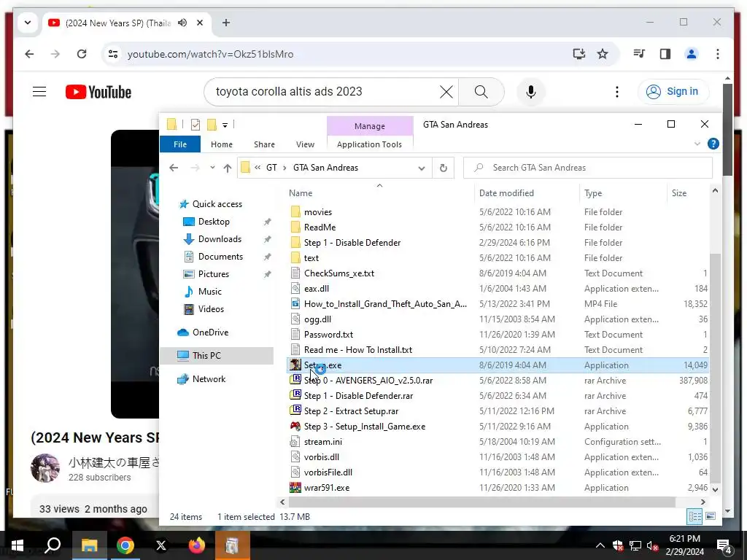Viewport: 747px width, 560px height.
Task: Bookmark this page with the star
Action: [x=603, y=54]
